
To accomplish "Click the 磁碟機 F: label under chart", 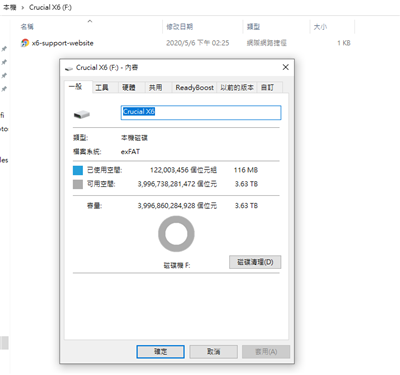I will point(177,265).
